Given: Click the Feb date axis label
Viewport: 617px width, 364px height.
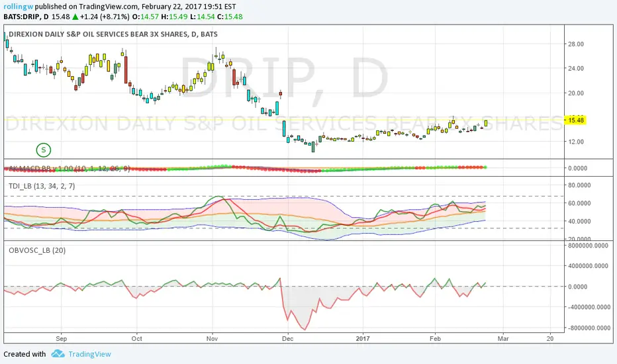Looking at the screenshot, I should [x=435, y=338].
